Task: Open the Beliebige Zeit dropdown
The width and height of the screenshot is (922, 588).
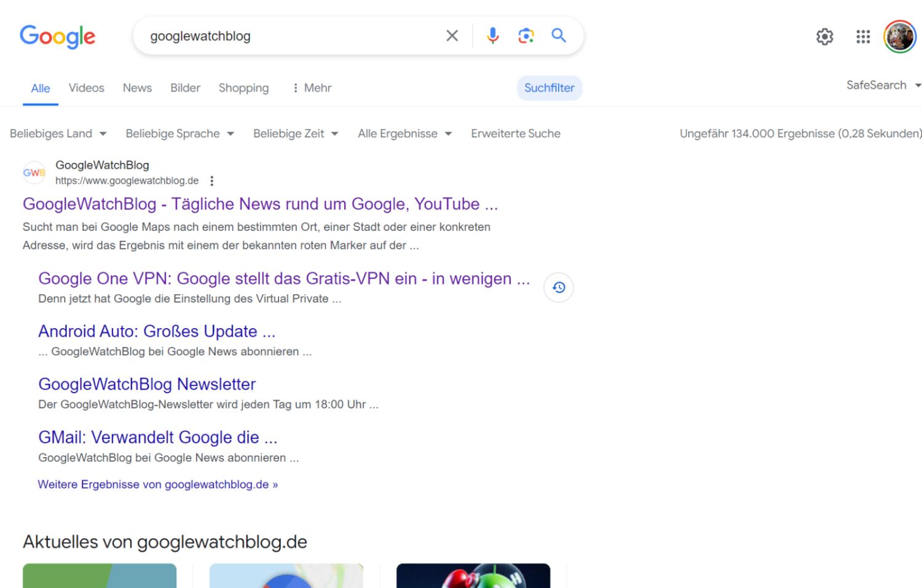Action: (296, 133)
